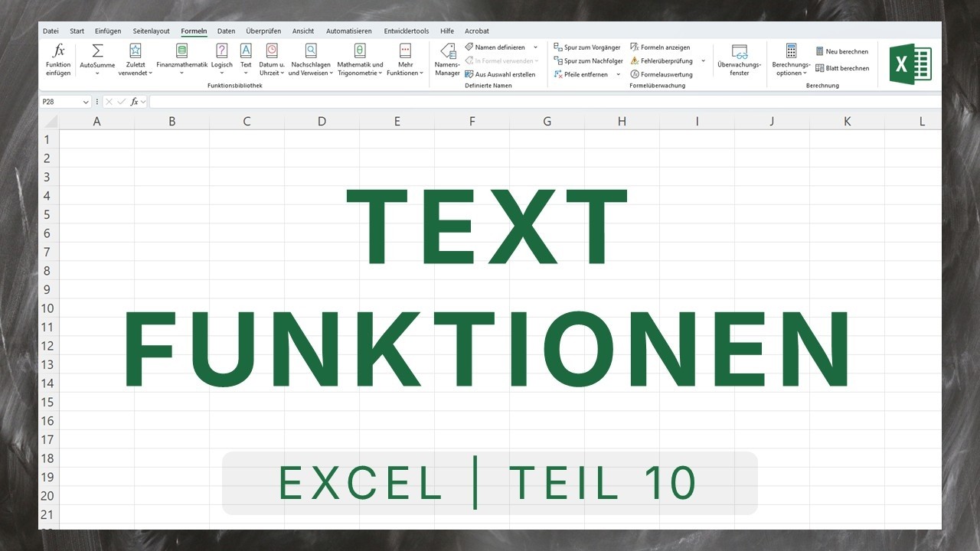This screenshot has width=980, height=551.
Task: Click the Funktion einfügen fx icon
Action: pyautogui.click(x=58, y=51)
